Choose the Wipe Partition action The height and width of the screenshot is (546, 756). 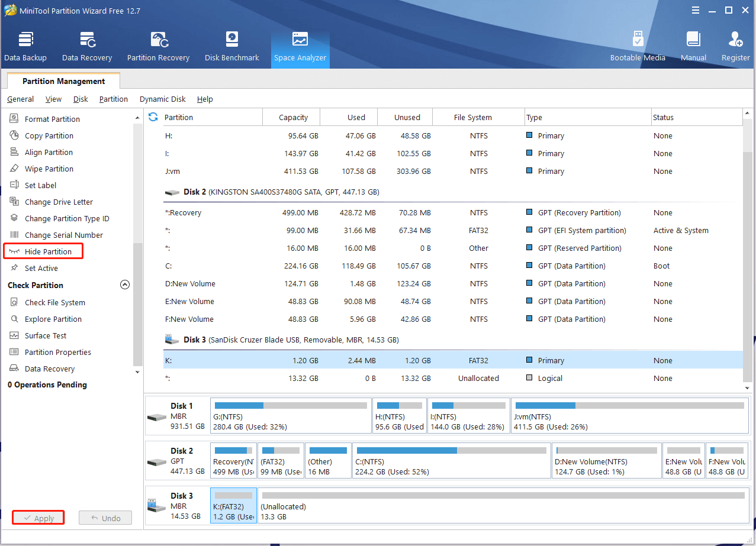(49, 169)
